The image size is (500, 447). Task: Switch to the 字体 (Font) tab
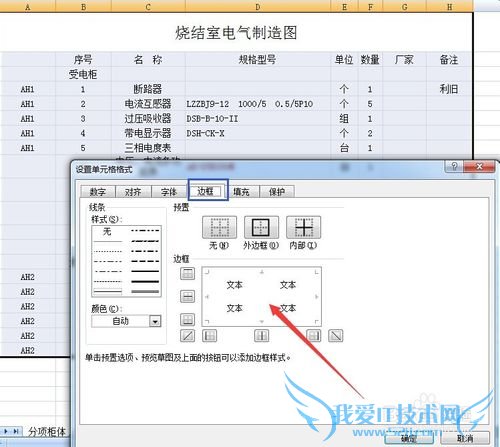(169, 192)
